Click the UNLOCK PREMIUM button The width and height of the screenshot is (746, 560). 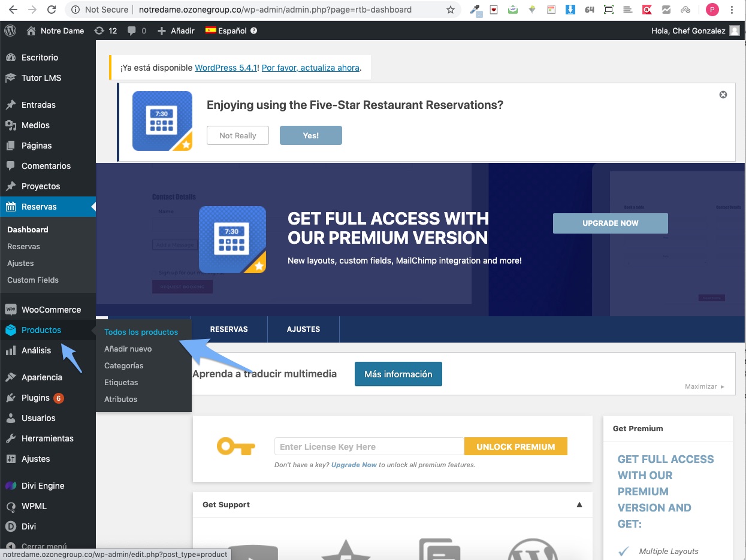[x=516, y=446]
